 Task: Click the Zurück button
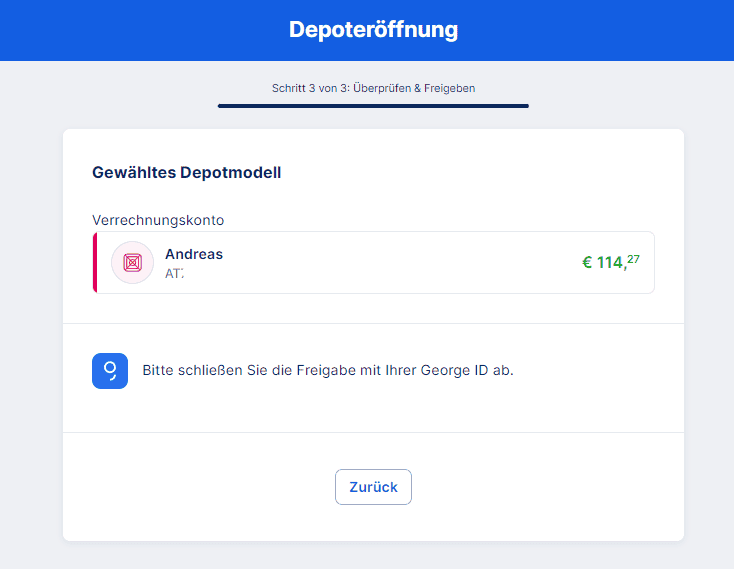click(373, 487)
